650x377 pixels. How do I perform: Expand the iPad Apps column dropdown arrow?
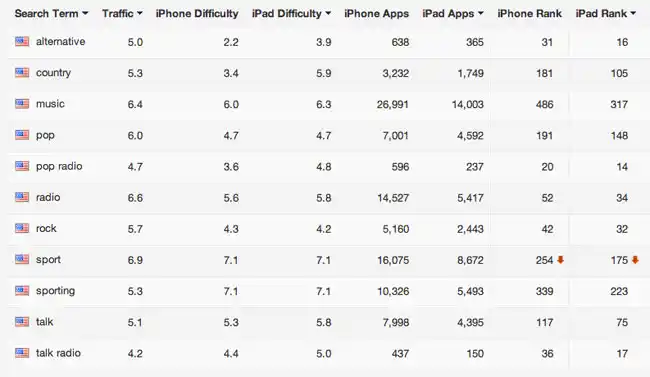(480, 14)
